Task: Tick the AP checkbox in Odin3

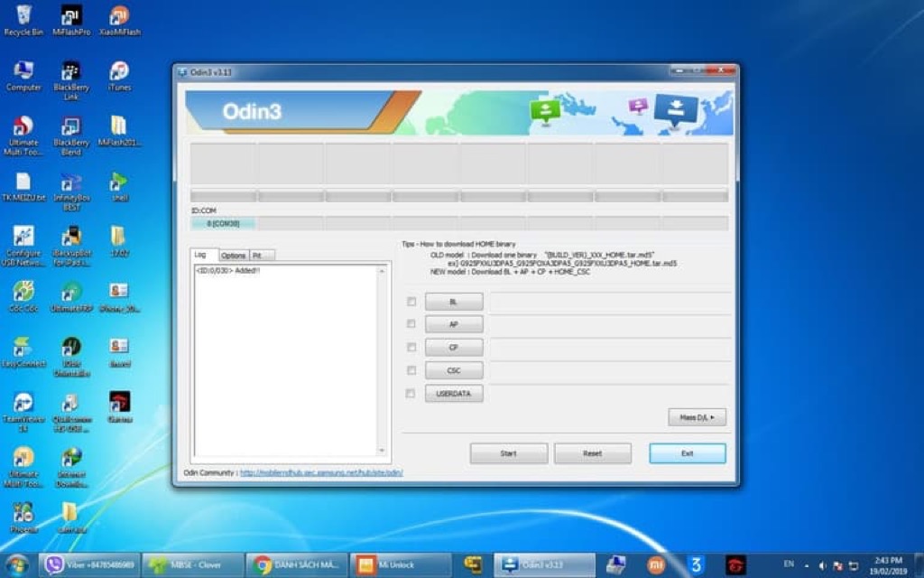Action: click(x=411, y=324)
